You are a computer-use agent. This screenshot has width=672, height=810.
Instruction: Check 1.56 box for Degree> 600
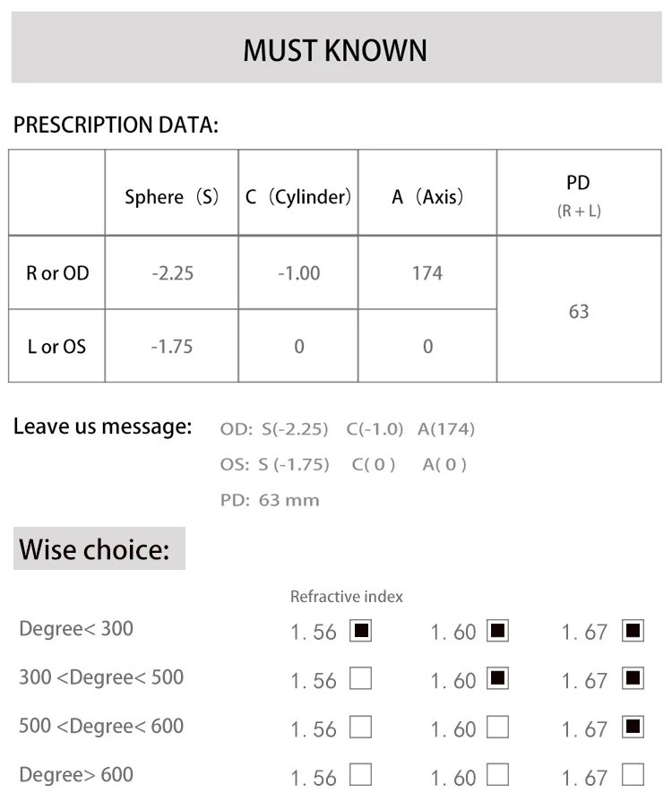pyautogui.click(x=360, y=774)
